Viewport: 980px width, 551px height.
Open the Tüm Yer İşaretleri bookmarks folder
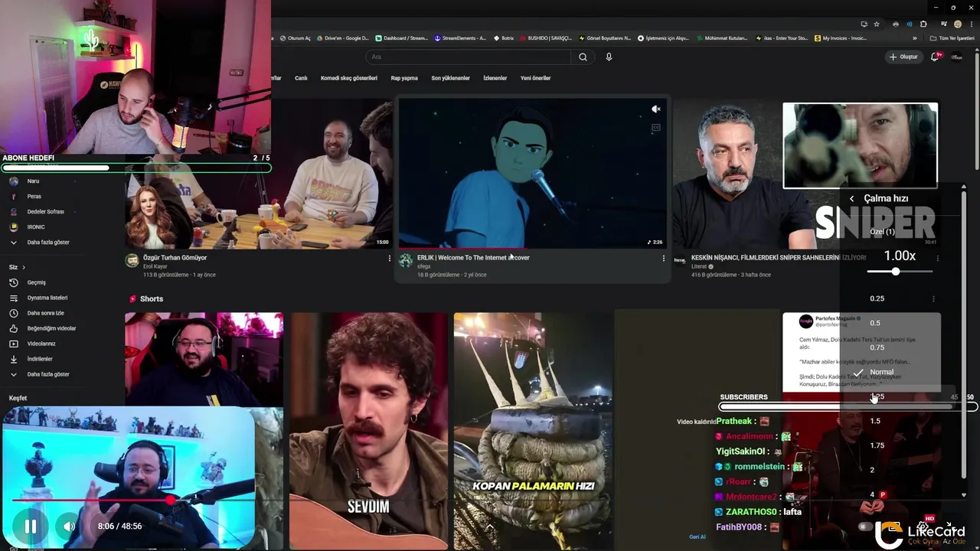click(952, 37)
